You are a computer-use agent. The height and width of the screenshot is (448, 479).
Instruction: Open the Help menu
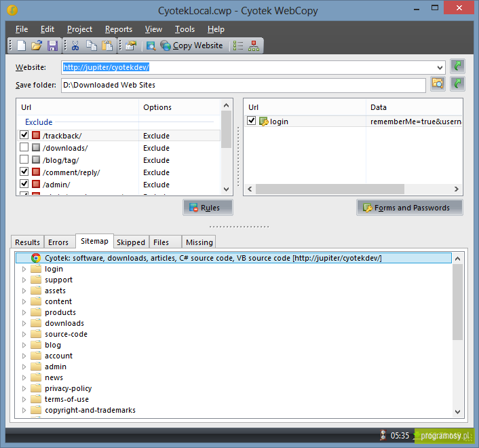216,29
